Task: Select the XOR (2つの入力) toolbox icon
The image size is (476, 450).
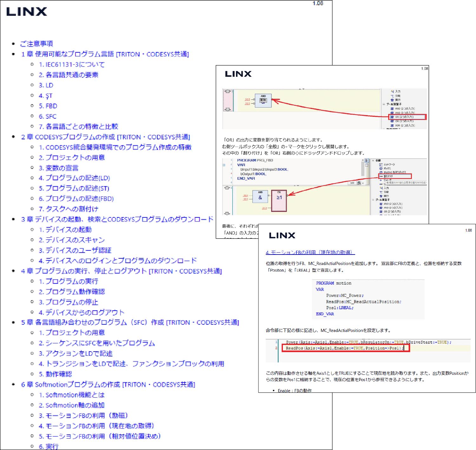Action: click(392, 126)
